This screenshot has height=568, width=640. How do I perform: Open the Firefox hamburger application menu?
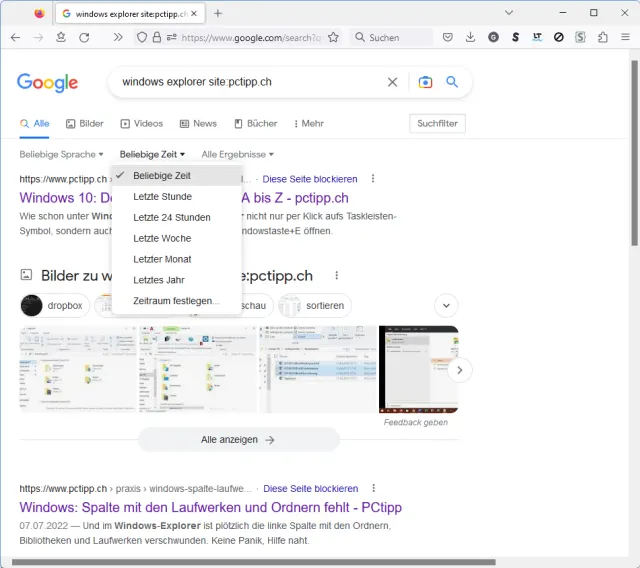click(625, 37)
